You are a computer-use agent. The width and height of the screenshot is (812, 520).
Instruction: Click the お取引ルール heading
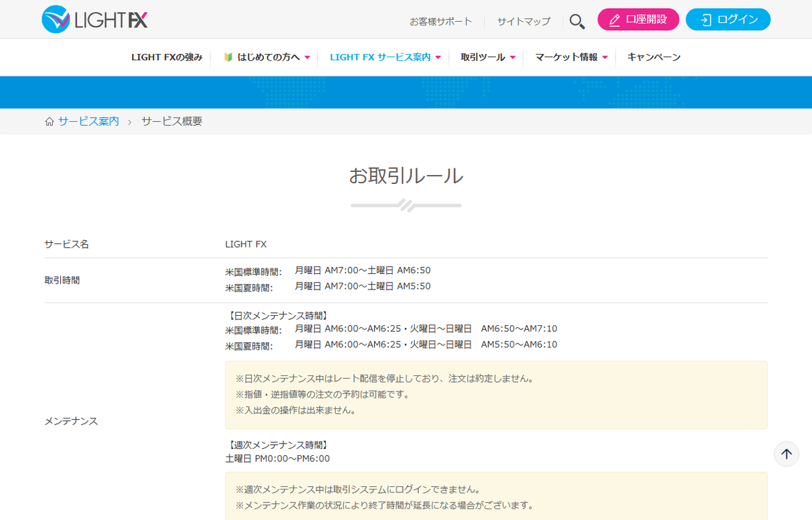tap(406, 176)
